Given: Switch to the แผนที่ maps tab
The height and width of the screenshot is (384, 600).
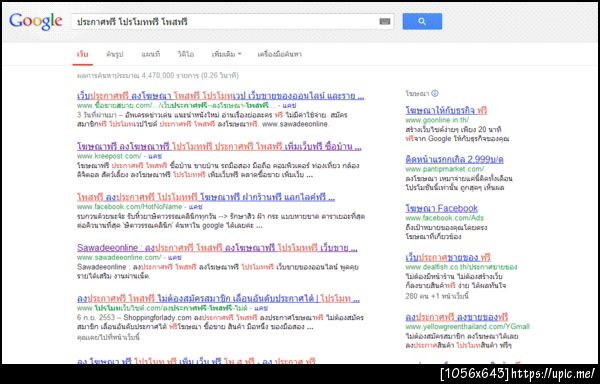Looking at the screenshot, I should (150, 54).
